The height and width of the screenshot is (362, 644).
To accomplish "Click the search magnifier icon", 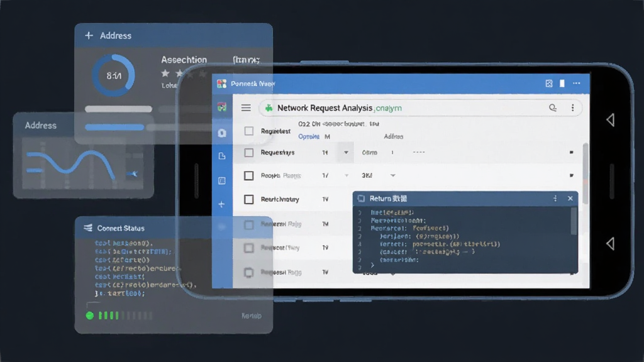I will tap(553, 107).
